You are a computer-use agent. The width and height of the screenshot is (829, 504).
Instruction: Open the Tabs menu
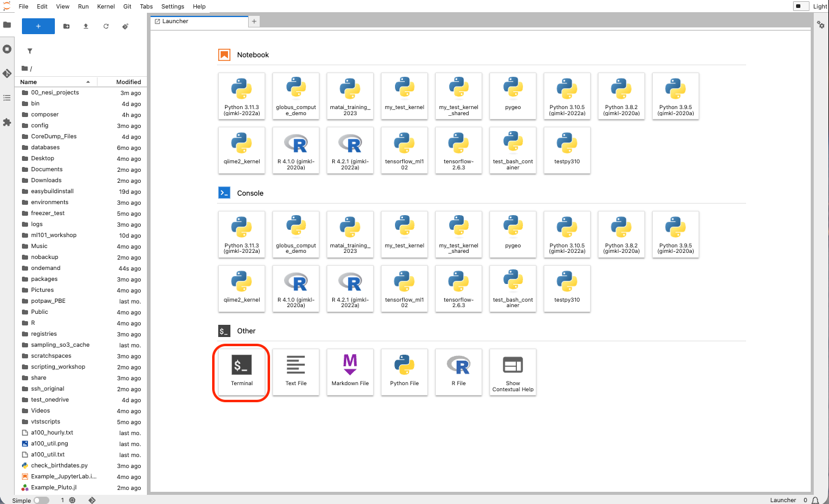tap(146, 6)
